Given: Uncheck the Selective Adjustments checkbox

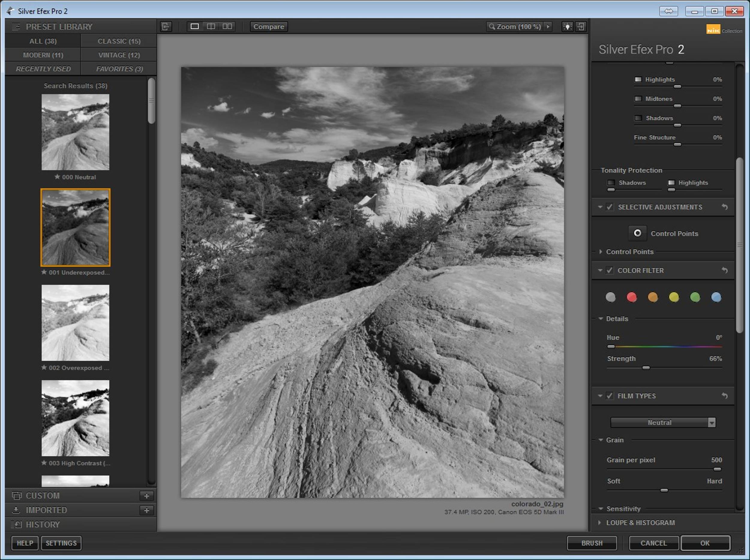Looking at the screenshot, I should 610,207.
